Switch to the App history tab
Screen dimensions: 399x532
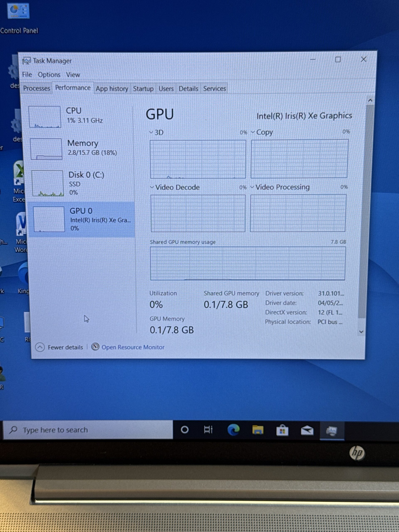point(112,89)
